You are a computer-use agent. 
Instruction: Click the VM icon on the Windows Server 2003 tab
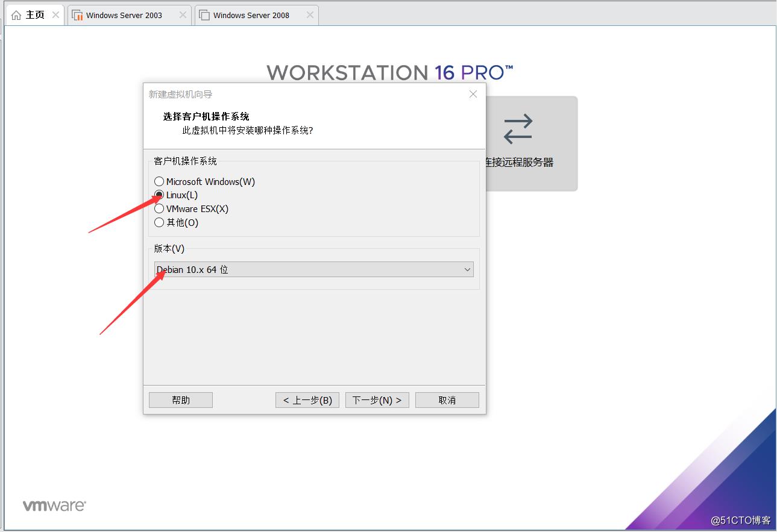tap(78, 15)
